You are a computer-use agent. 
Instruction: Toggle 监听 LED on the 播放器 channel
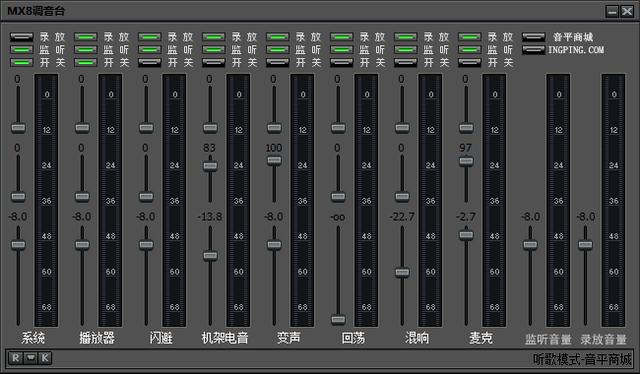[86, 50]
